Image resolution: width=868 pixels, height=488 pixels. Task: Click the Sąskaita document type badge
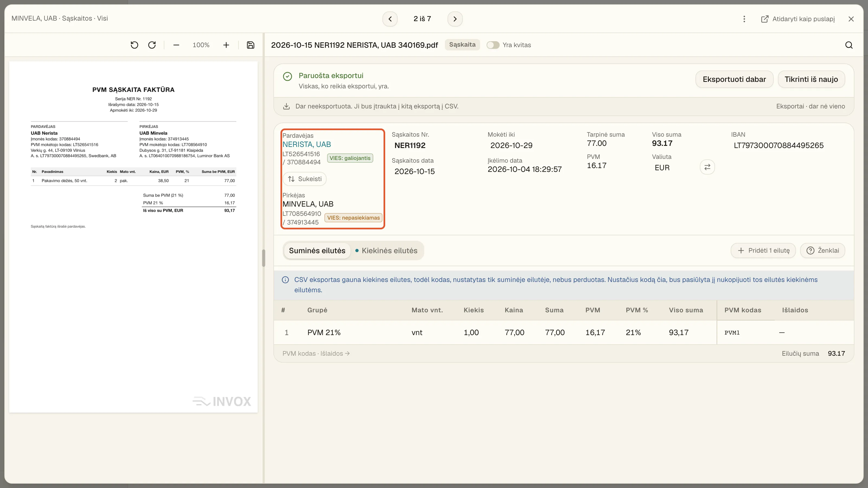pyautogui.click(x=462, y=45)
